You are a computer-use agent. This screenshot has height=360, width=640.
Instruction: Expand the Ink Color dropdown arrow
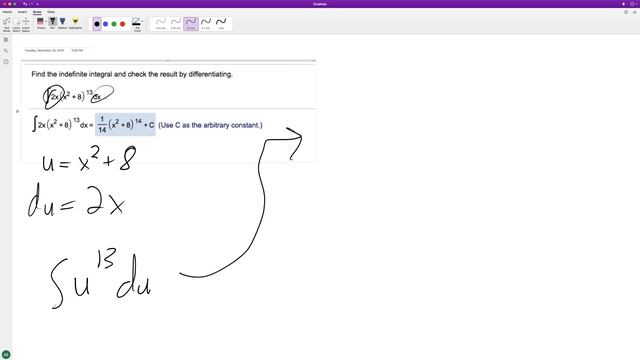(x=142, y=21)
